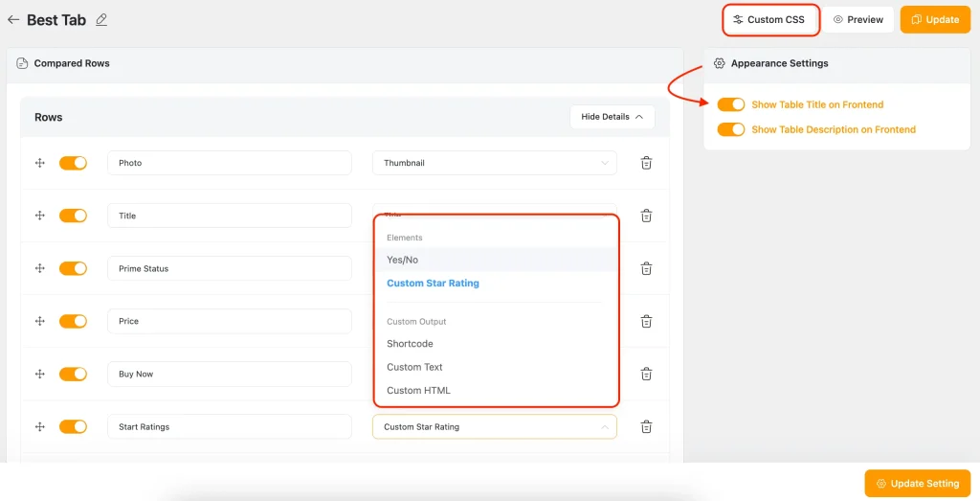
Task: Choose Custom Text from the list
Action: click(495, 367)
